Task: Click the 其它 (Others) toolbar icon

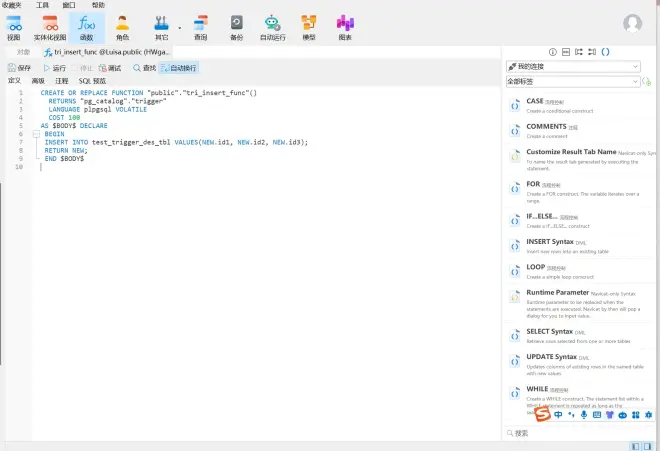Action: tap(162, 28)
